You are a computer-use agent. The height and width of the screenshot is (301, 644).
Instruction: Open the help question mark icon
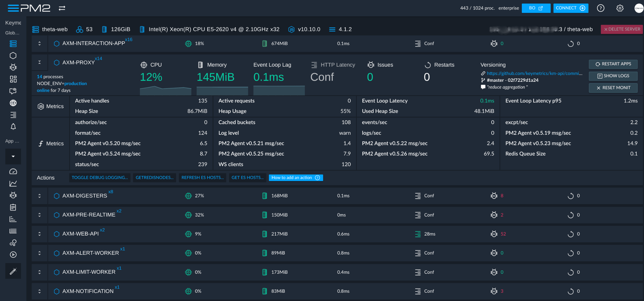click(601, 8)
